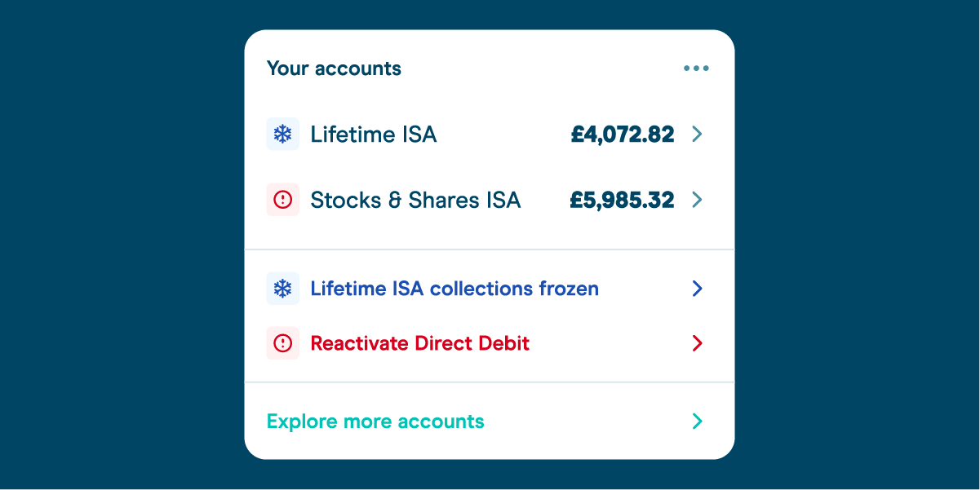The width and height of the screenshot is (980, 490).
Task: Open Explore more accounts link
Action: tap(375, 422)
